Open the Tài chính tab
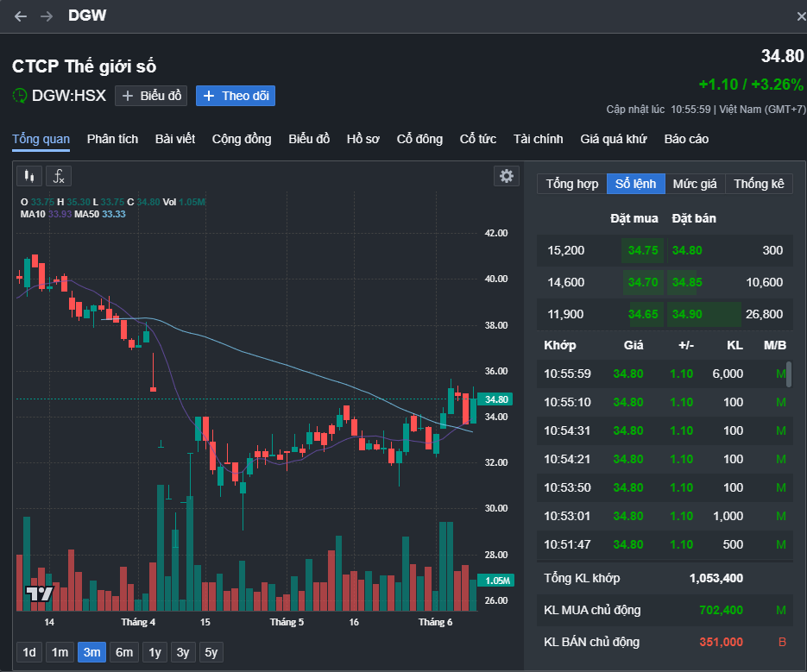Screen dimensions: 807x672 (x=539, y=139)
